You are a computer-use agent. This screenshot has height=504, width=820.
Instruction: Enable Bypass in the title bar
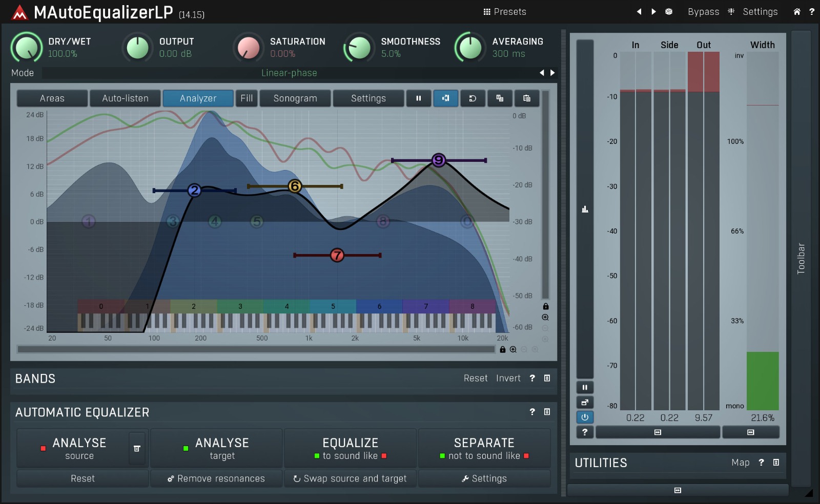pos(703,11)
